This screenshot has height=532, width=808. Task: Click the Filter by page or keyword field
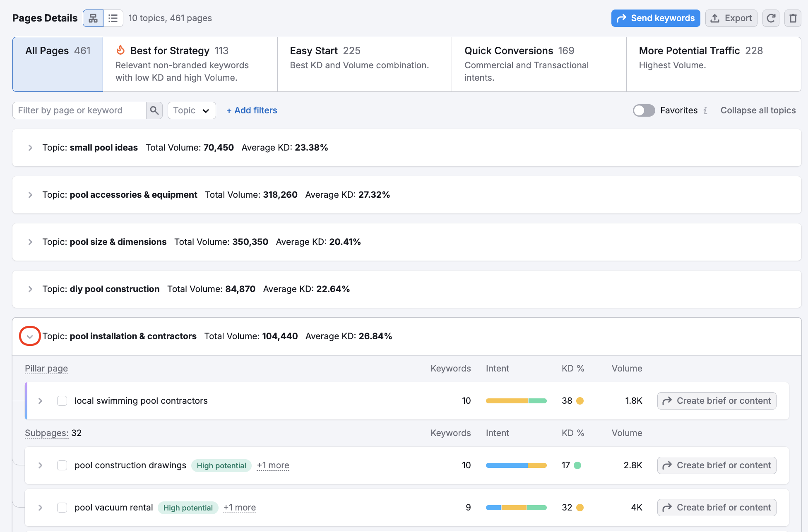tap(79, 110)
